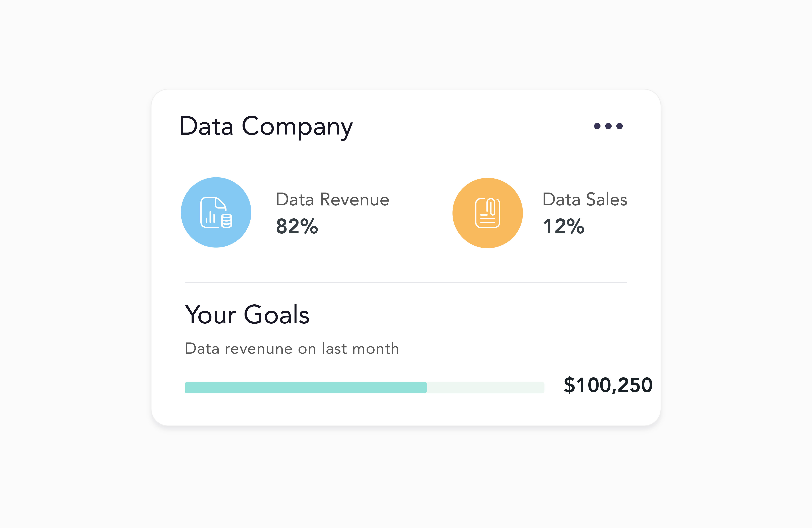Click the "Your Goals" heading
Viewport: 812px width, 528px height.
(x=247, y=314)
